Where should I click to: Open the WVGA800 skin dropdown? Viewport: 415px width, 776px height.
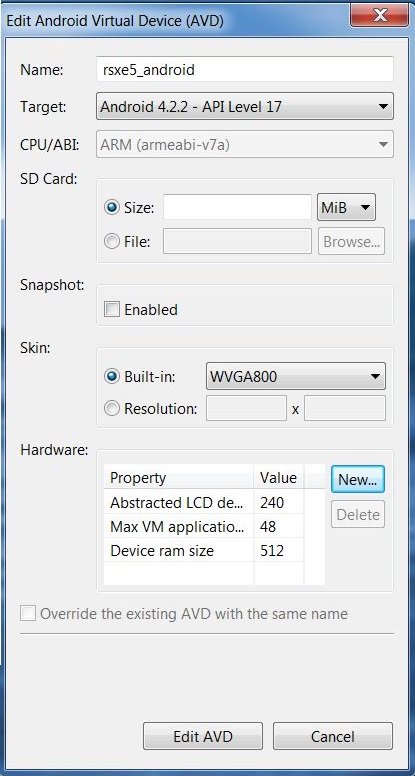(x=295, y=377)
